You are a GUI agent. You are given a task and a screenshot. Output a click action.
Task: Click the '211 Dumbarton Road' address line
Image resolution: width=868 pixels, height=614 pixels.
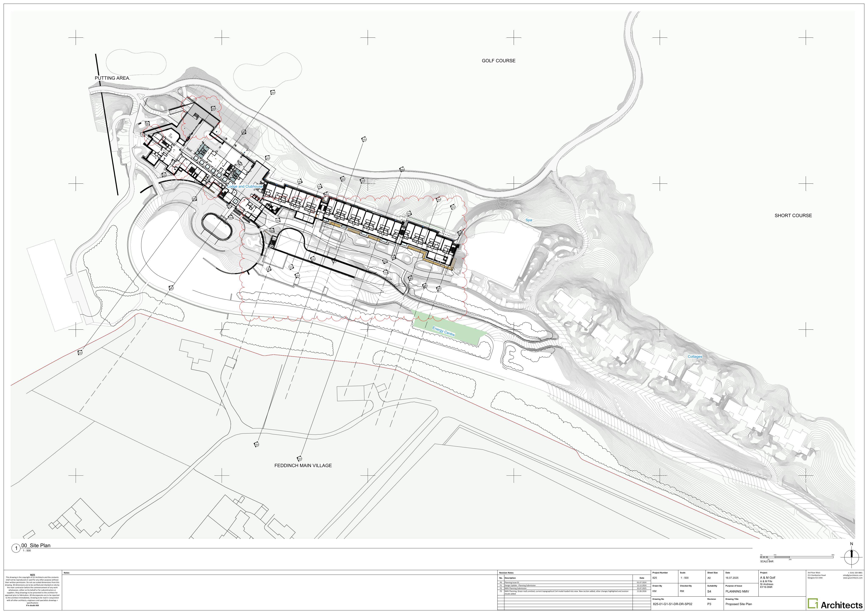pos(817,575)
